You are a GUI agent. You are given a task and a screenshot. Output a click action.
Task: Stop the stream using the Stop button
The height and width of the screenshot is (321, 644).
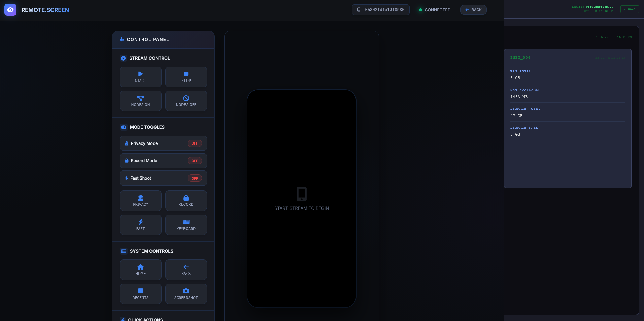tap(186, 77)
